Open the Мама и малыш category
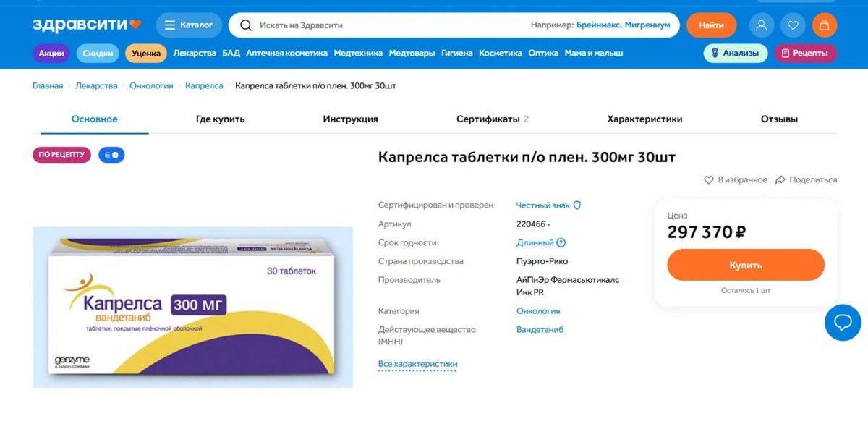Viewport: 868px width, 424px height. 594,53
